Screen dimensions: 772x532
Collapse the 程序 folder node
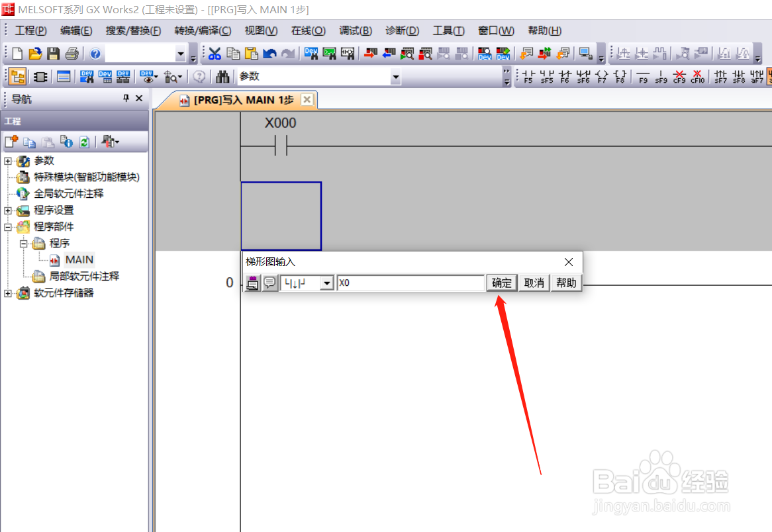23,244
